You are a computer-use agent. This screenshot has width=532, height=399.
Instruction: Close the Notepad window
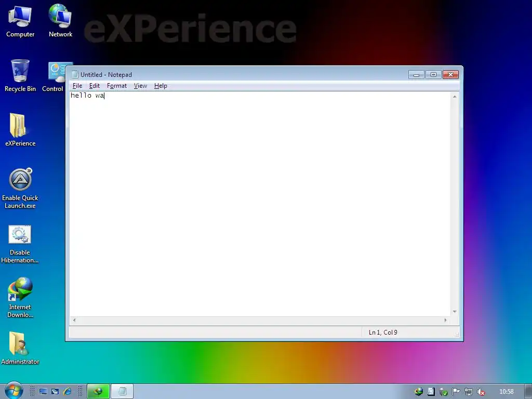(x=450, y=75)
